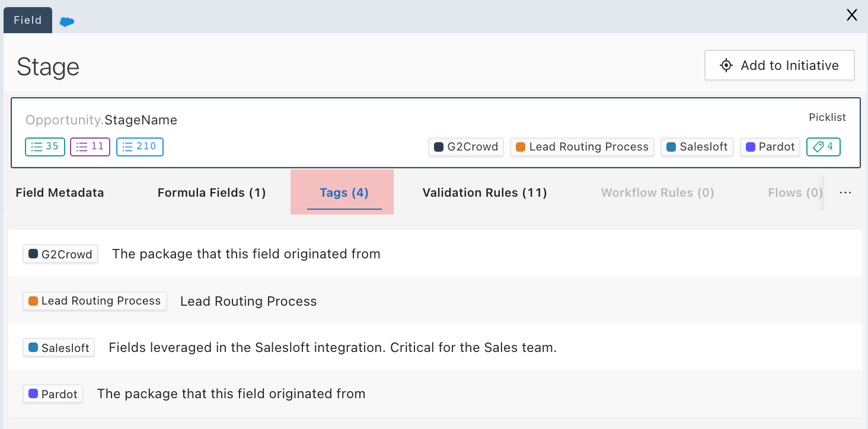Click the G2Crowd tag in the list
The width and height of the screenshot is (868, 429).
[60, 254]
